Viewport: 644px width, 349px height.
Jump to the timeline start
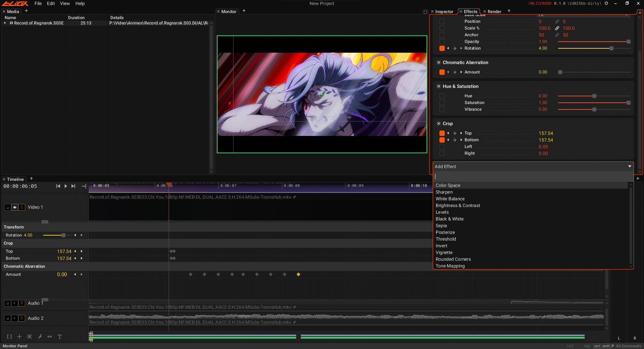58,186
